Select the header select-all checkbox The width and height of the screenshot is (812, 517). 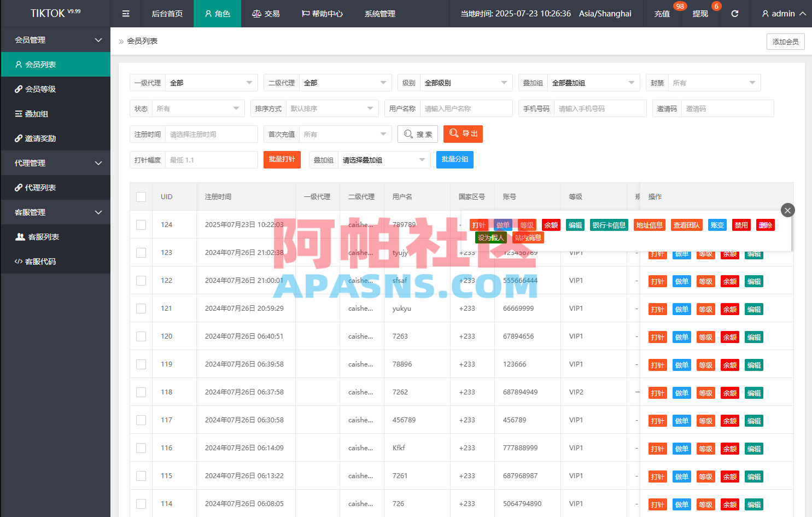click(x=141, y=197)
